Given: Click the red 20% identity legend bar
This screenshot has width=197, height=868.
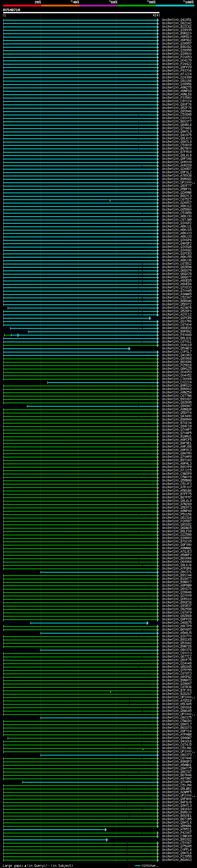Looking at the screenshot, I should 22,6.
